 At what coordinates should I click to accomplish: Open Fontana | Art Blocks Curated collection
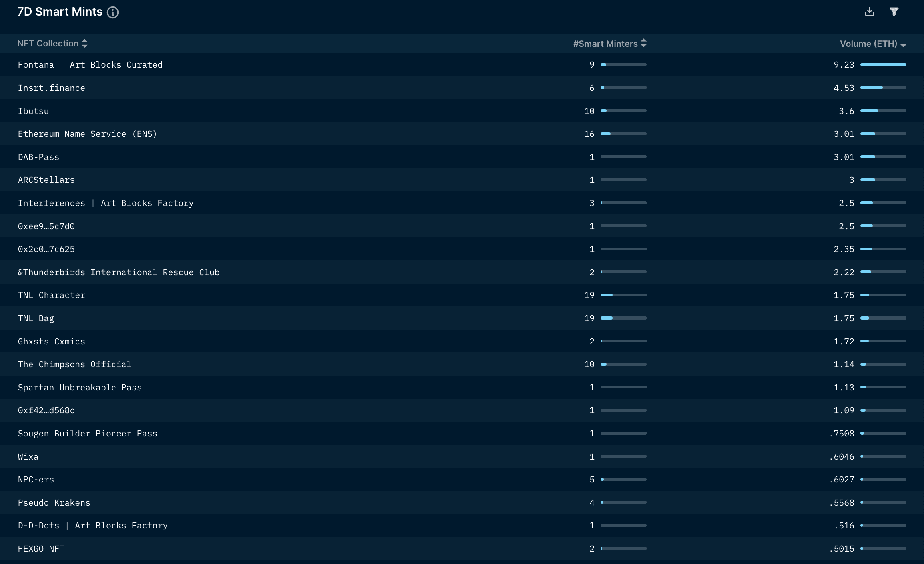[90, 65]
